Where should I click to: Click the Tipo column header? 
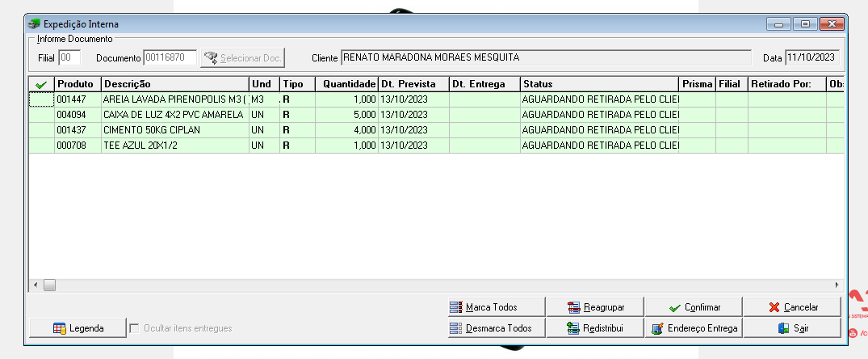point(297,84)
